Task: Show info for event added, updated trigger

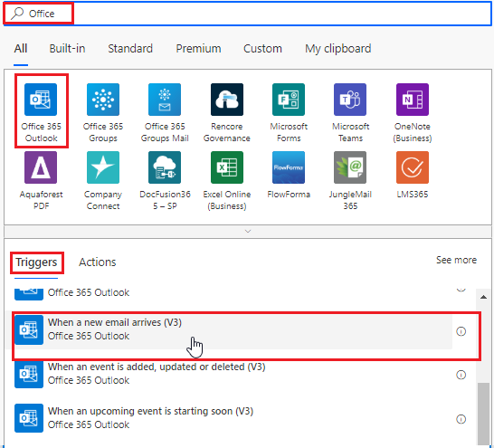Action: pos(461,375)
